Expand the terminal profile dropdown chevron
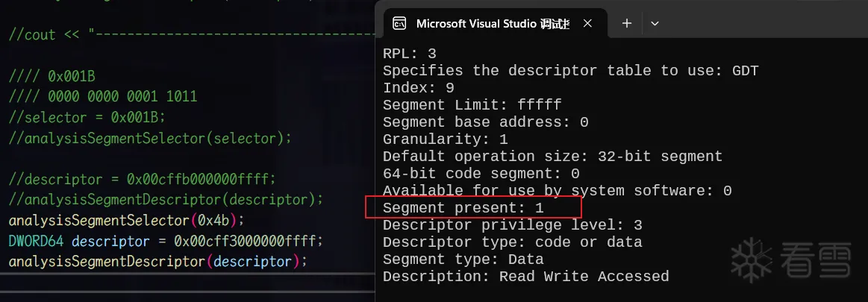This screenshot has height=302, width=868. [x=655, y=23]
